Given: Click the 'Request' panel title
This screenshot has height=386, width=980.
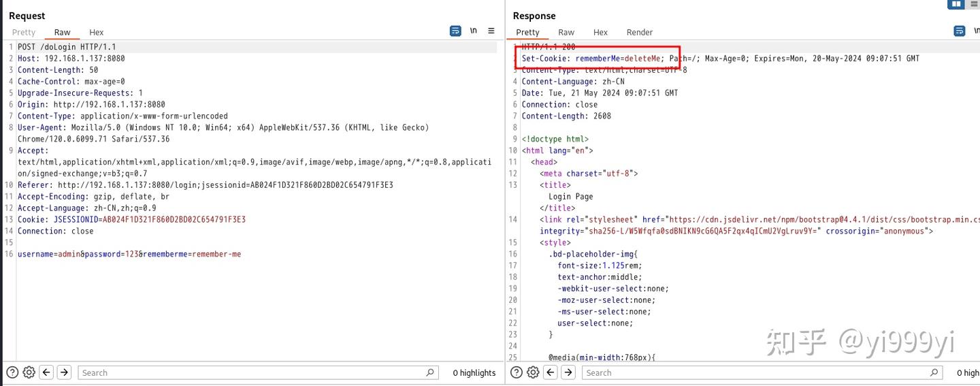Looking at the screenshot, I should click(x=27, y=16).
